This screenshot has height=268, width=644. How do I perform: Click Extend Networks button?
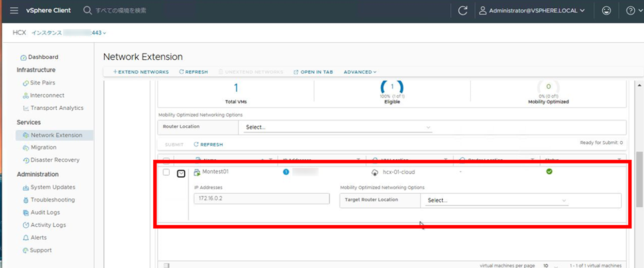(141, 72)
